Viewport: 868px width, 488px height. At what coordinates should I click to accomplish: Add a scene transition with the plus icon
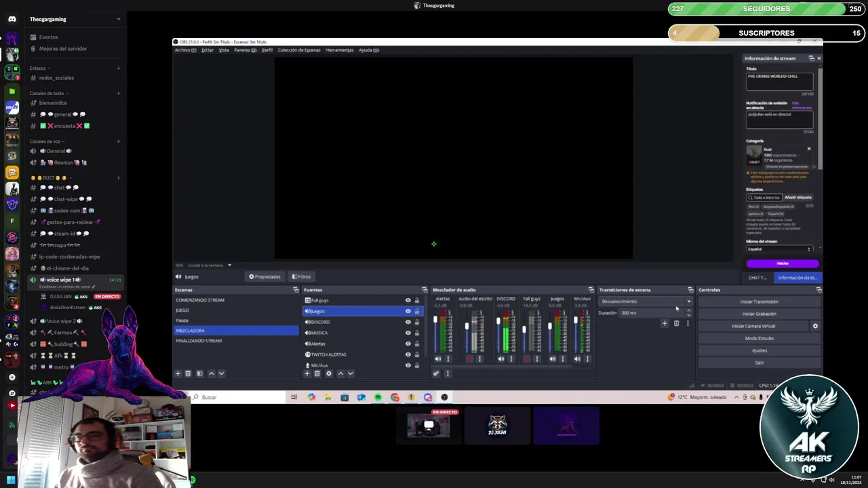(x=665, y=324)
